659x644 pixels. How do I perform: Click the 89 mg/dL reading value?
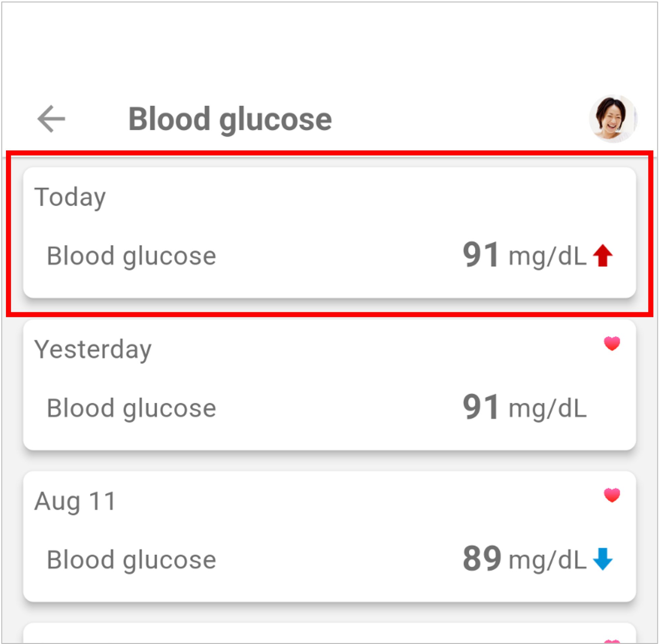tap(524, 559)
